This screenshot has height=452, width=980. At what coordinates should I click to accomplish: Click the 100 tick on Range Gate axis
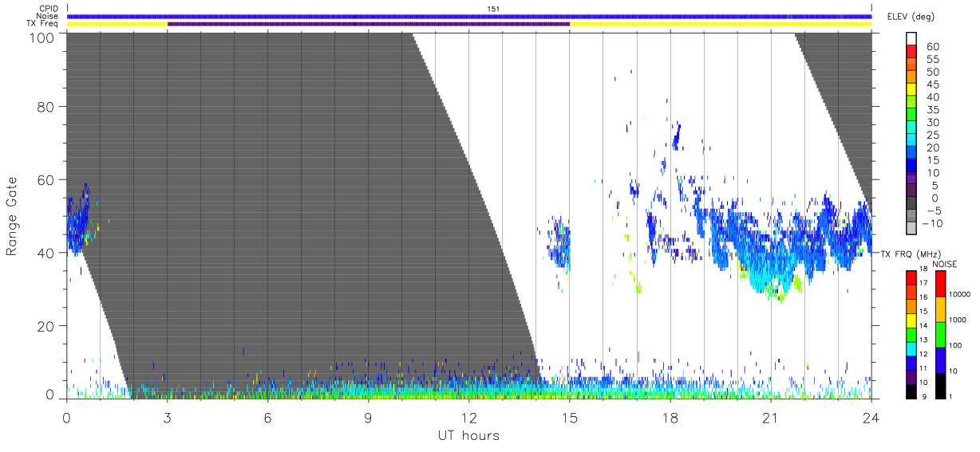click(x=41, y=37)
